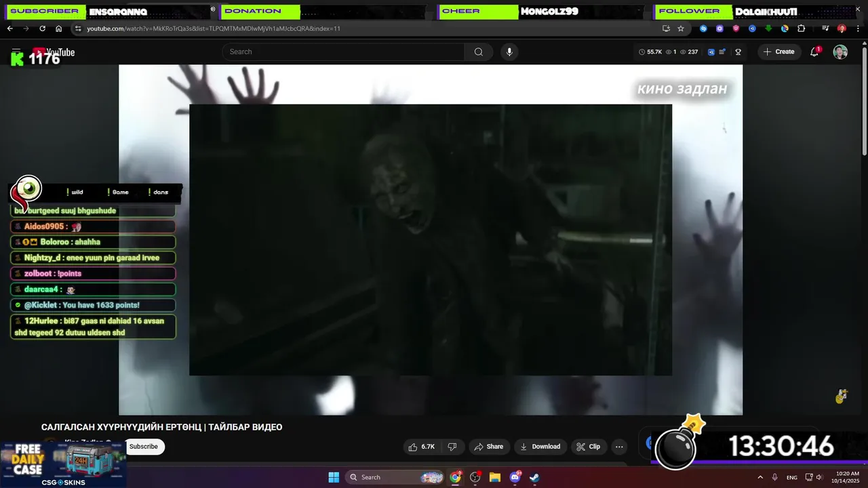Click the YouTube URL in the address bar
The image size is (868, 488).
(x=214, y=28)
